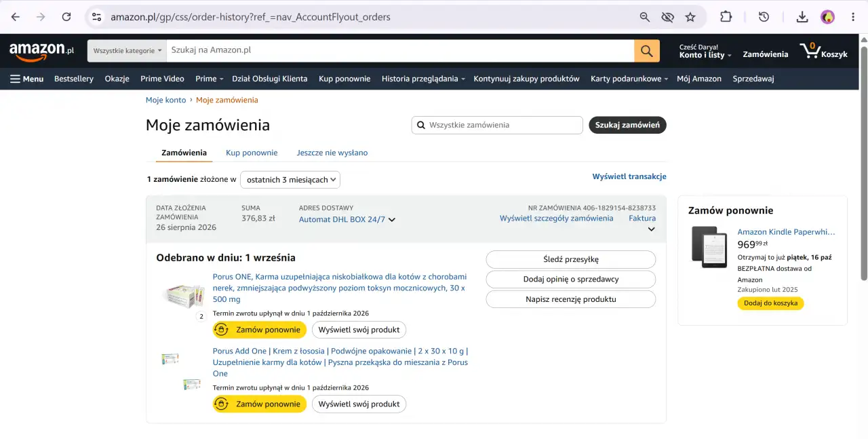Click the Śledź przesyłkę button

(571, 259)
